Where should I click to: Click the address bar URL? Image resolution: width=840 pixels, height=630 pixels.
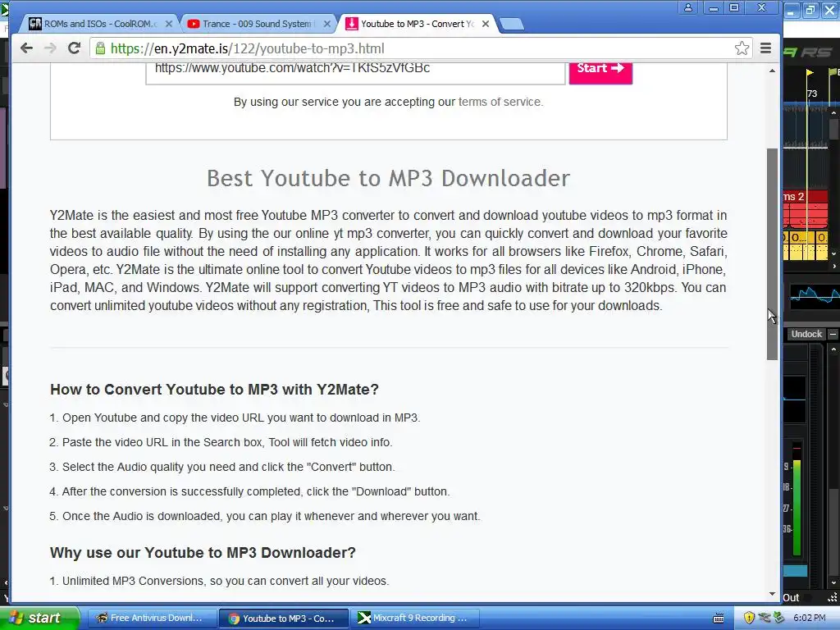pyautogui.click(x=247, y=48)
